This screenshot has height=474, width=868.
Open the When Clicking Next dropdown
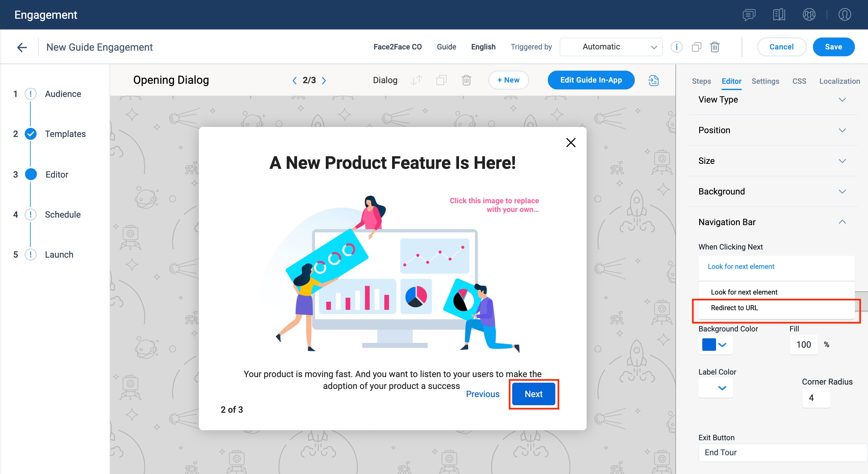[776, 267]
